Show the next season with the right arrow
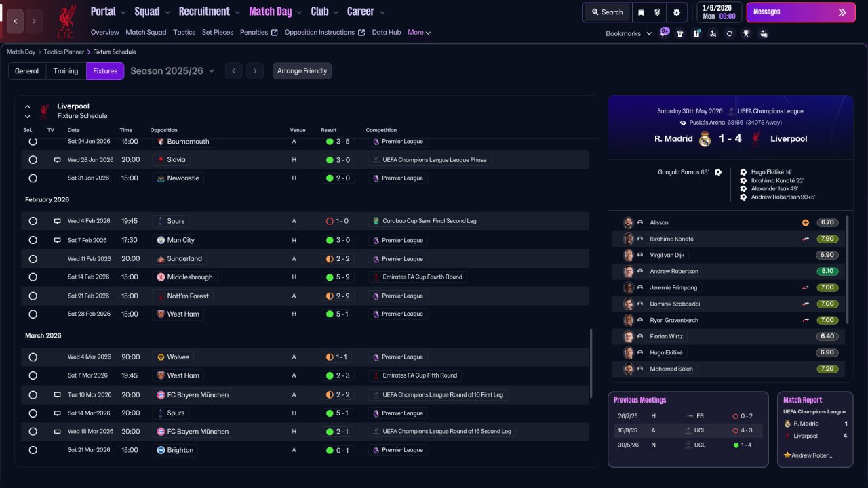This screenshot has height=488, width=868. (x=255, y=71)
